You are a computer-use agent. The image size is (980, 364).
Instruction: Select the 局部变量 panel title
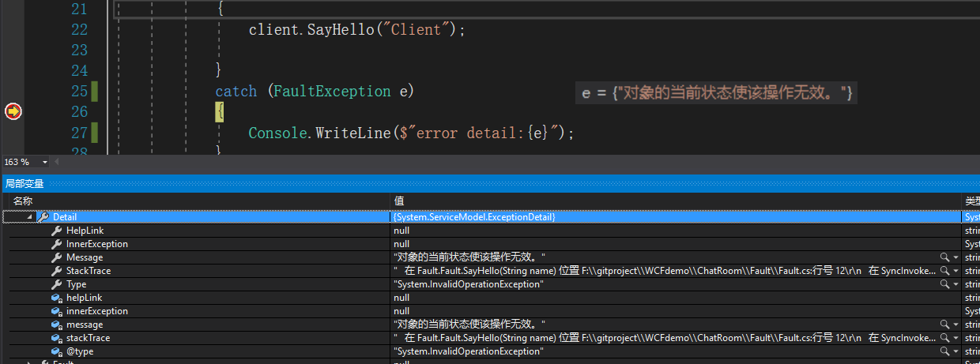pos(24,183)
